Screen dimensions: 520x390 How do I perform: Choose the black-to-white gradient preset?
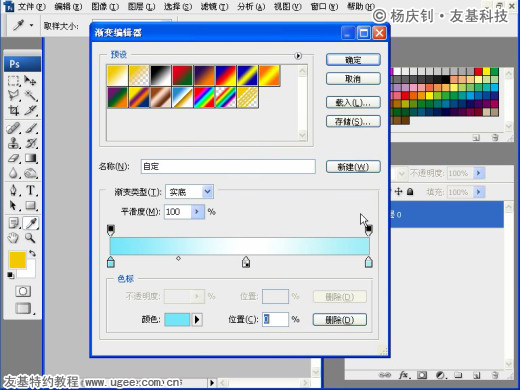coord(161,76)
